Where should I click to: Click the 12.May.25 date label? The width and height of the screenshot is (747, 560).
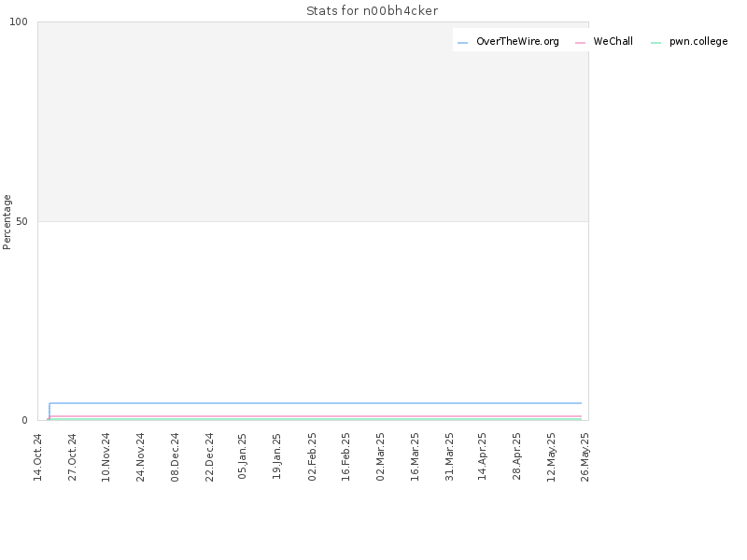tap(551, 457)
